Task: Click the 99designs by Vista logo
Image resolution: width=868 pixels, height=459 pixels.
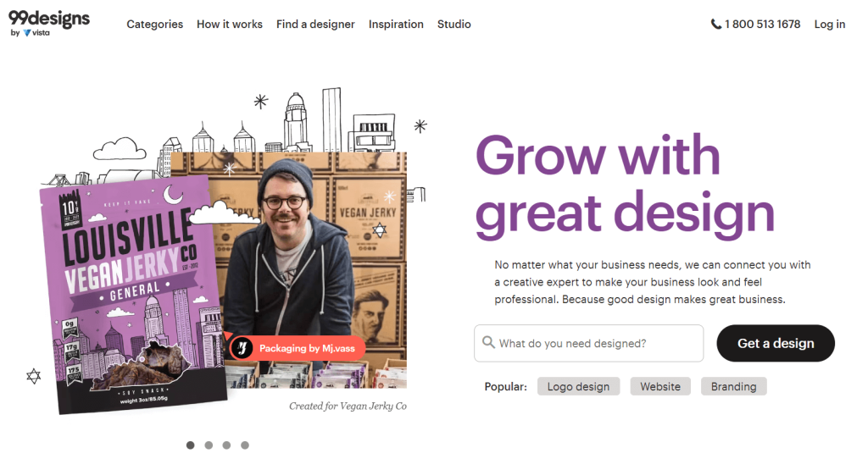Action: coord(48,24)
